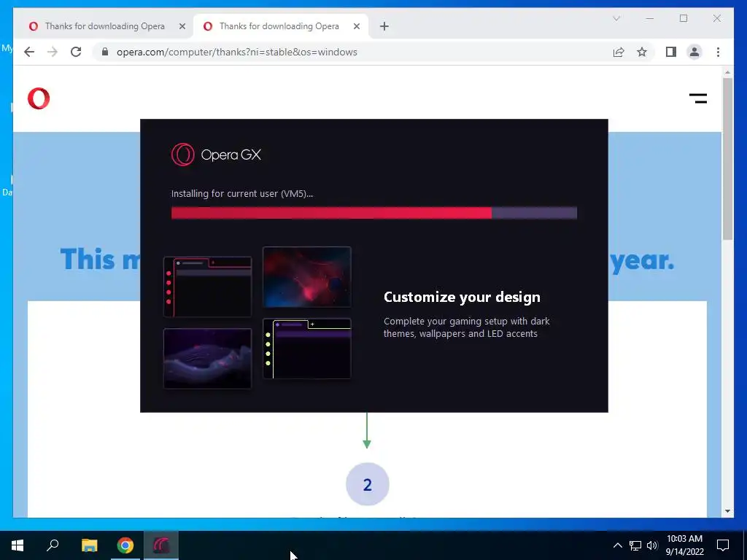Open volume control tray icon
Screen dimensions: 747x560
click(x=652, y=545)
